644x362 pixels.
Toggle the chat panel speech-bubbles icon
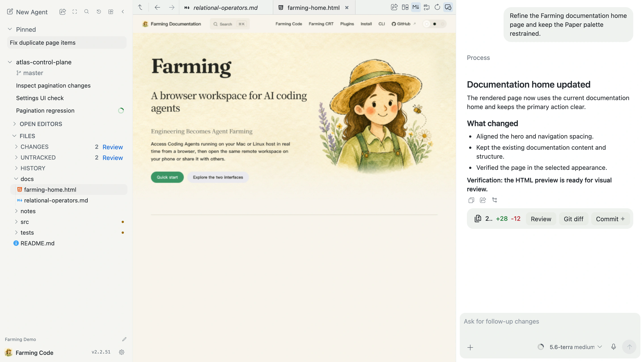(x=448, y=7)
